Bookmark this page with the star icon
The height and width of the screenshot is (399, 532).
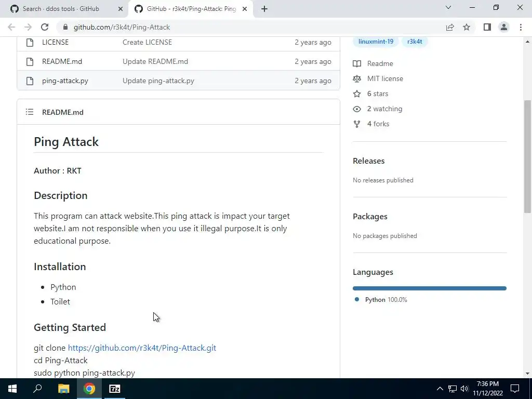(x=467, y=27)
